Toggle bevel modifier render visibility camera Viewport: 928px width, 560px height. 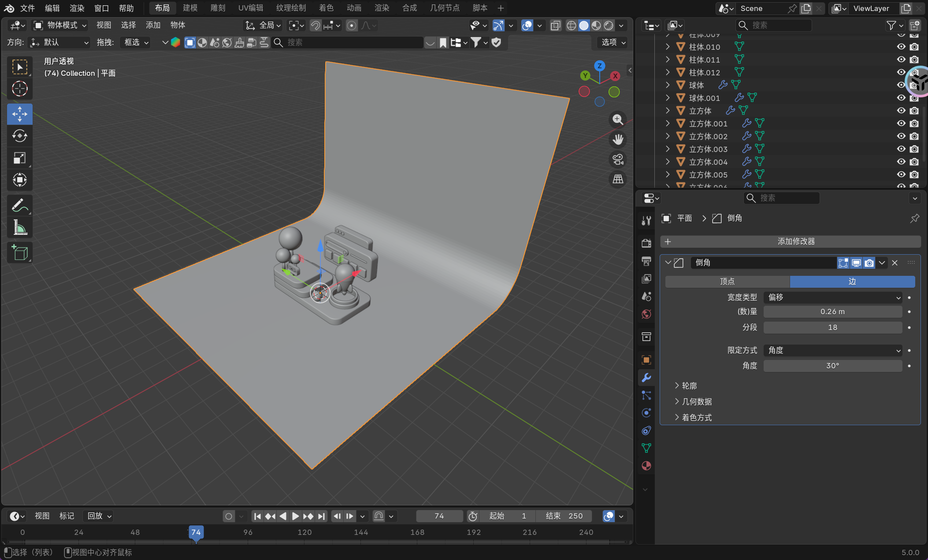(869, 263)
